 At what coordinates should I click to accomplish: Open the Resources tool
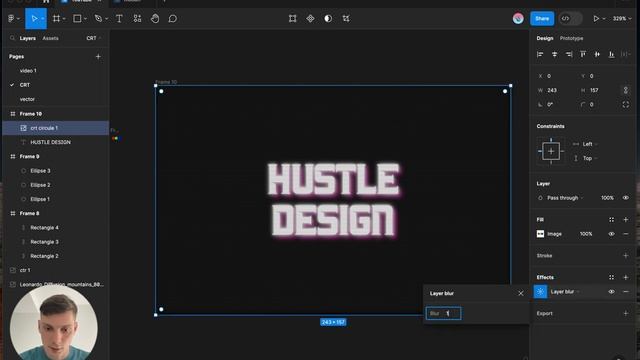pos(137,18)
